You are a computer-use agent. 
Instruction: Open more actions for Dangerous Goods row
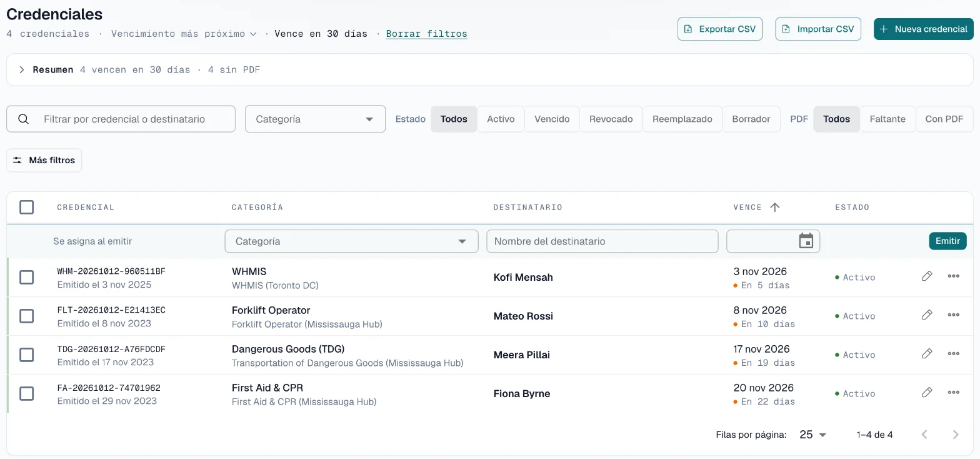[953, 353]
